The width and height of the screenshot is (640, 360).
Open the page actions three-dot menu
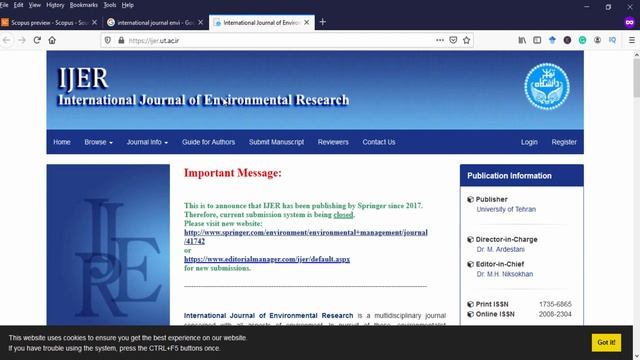pos(440,40)
